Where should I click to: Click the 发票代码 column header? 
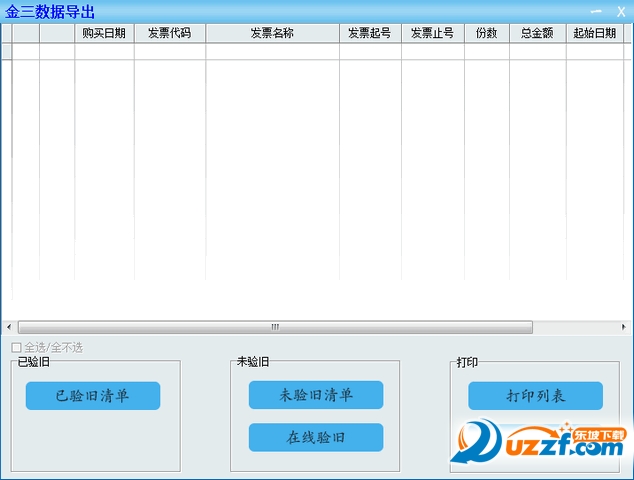coord(170,33)
